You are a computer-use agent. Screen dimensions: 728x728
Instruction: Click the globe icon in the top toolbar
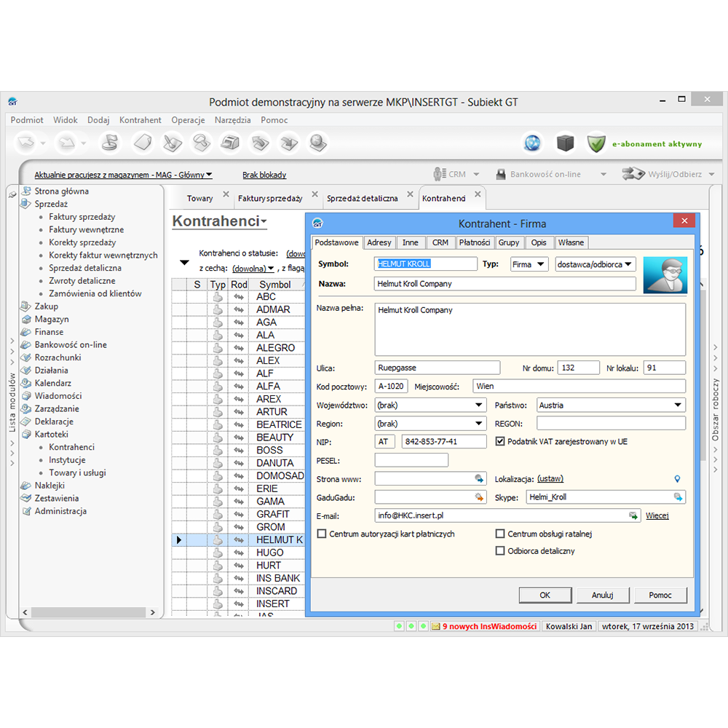tap(533, 143)
